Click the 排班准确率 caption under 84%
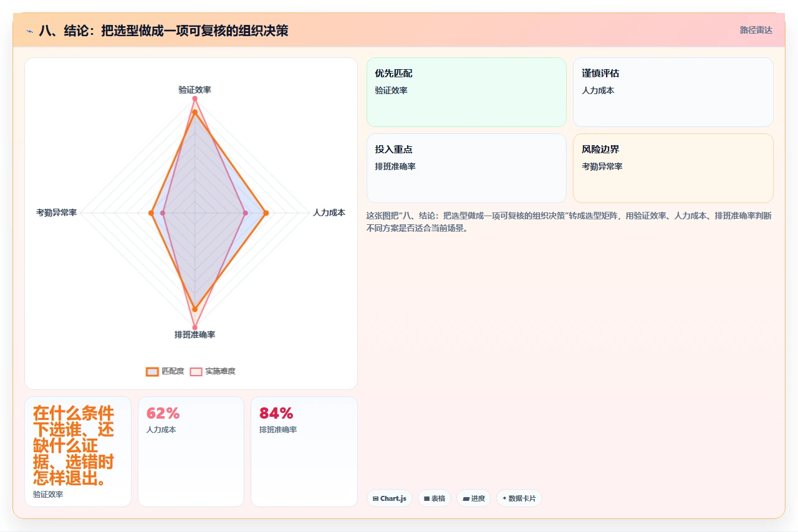The image size is (798, 532). pyautogui.click(x=278, y=430)
